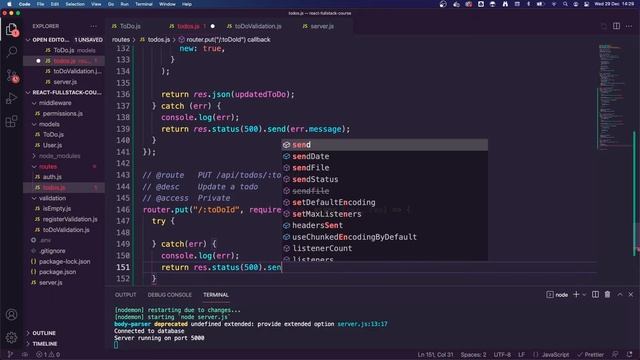The width and height of the screenshot is (640, 360).
Task: Collapse the models folder
Action: [49, 124]
